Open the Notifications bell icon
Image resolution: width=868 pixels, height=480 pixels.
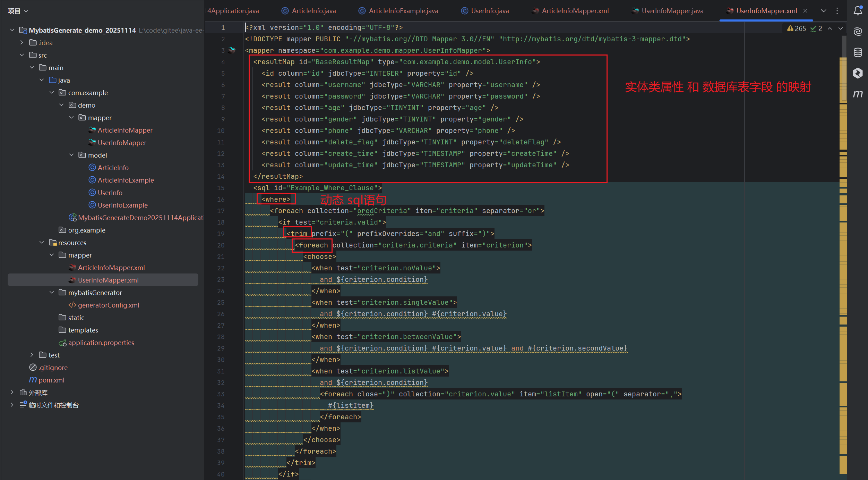[x=858, y=11]
